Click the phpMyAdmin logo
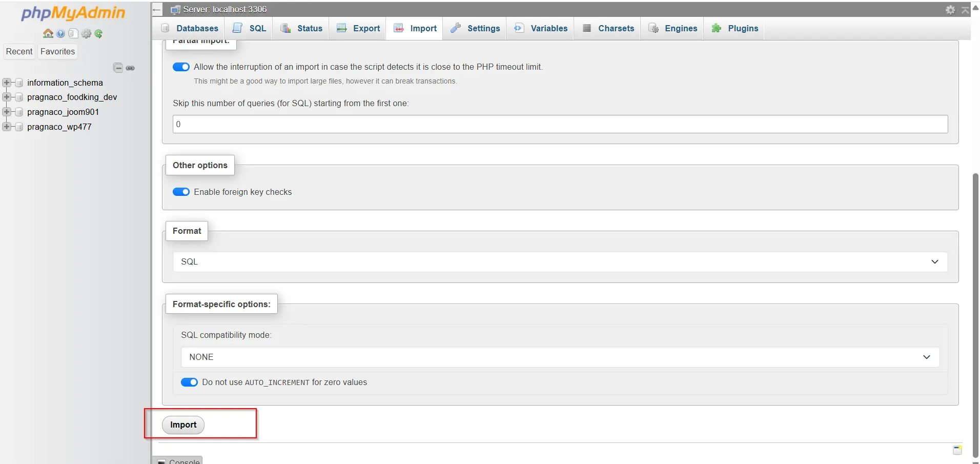Viewport: 980px width, 464px height. 73,13
